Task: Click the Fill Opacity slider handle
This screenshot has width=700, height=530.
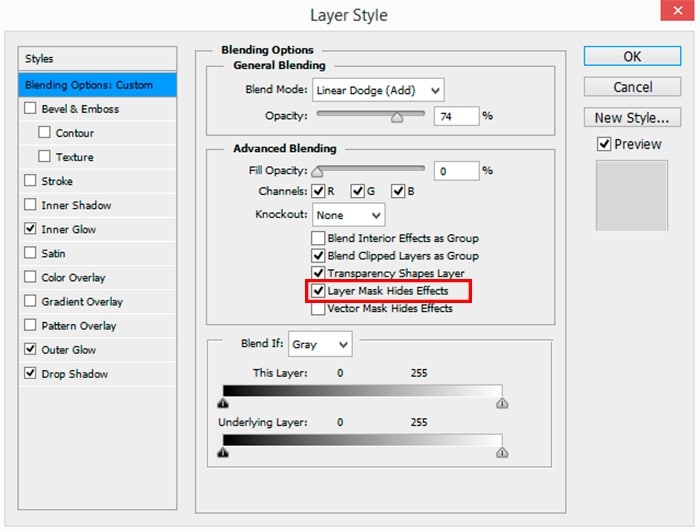Action: click(x=317, y=172)
